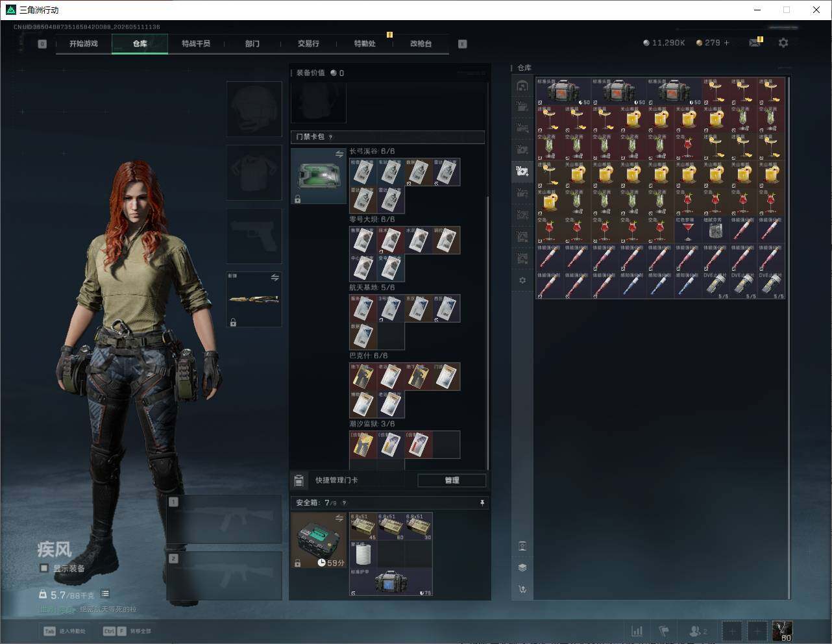
Task: Click the lock icon on the knife slot
Action: coord(233,322)
